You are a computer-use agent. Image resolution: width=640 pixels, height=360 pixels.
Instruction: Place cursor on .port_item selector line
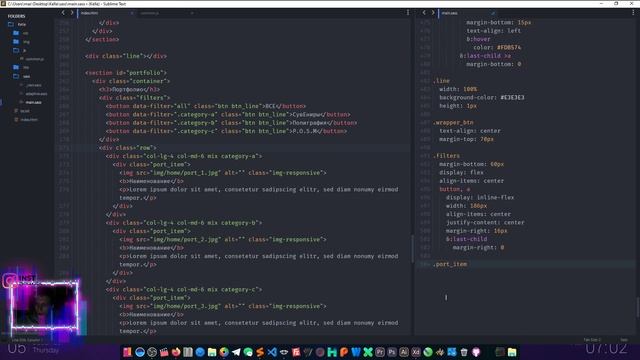coord(450,264)
